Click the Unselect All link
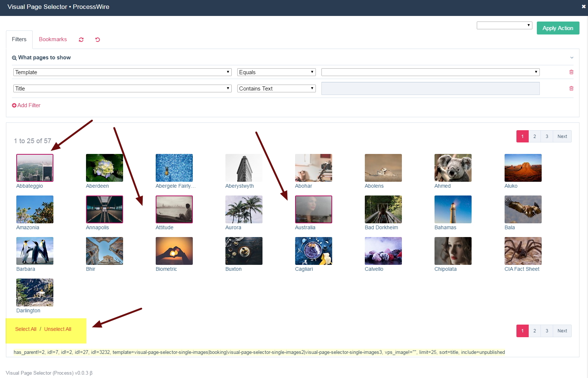This screenshot has height=378, width=588. point(57,329)
